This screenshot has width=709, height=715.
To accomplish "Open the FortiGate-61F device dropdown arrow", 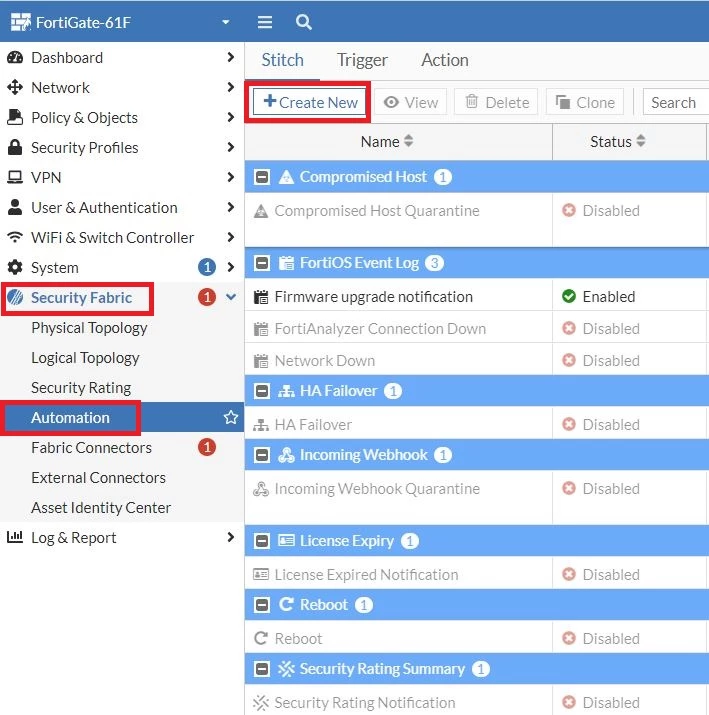I will (226, 22).
